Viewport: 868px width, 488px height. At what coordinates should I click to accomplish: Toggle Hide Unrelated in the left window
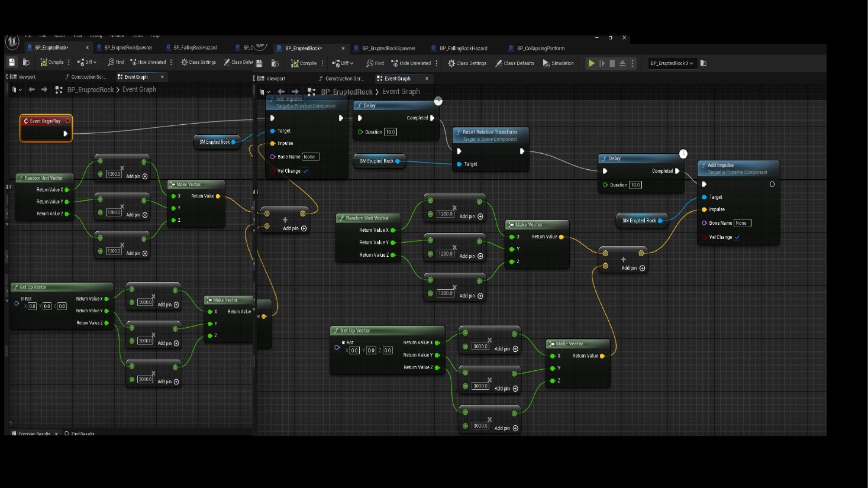[148, 62]
